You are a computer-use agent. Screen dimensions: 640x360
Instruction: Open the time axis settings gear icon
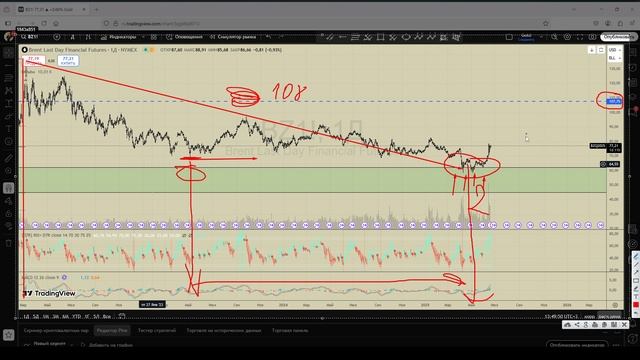click(615, 305)
